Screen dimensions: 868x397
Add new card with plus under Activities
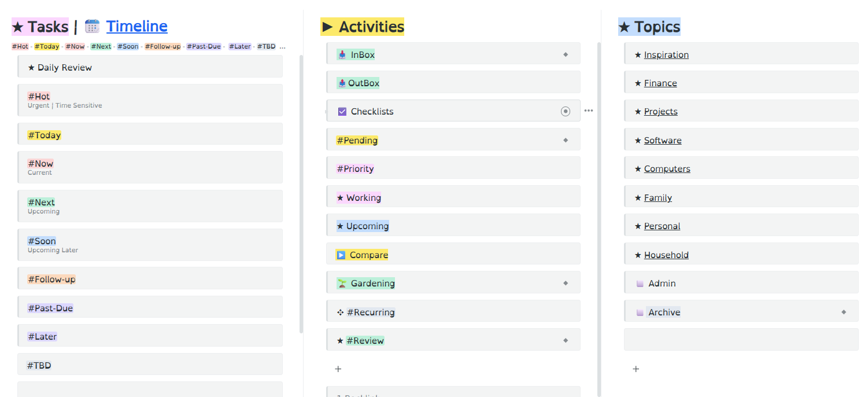pyautogui.click(x=338, y=369)
